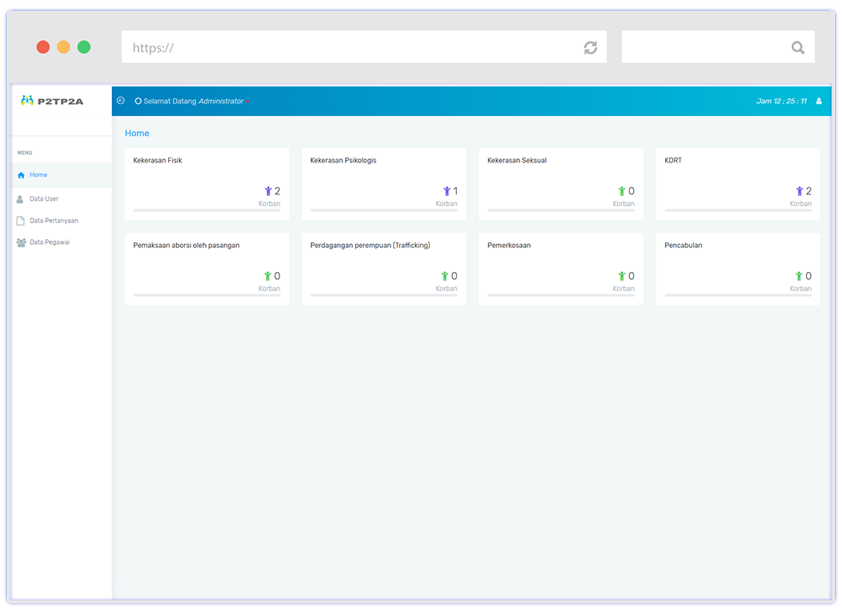Click the gear icon beside Selamat Datang
842x616 pixels.
(x=138, y=102)
